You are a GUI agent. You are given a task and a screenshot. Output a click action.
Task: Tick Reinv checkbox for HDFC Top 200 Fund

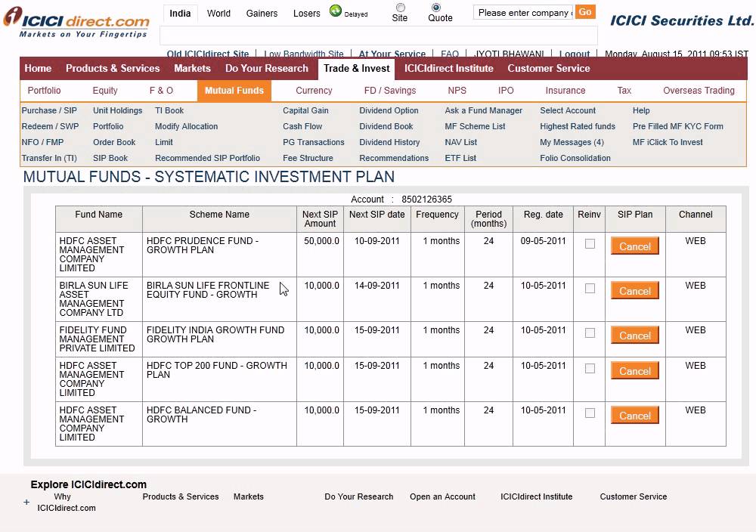click(x=590, y=369)
